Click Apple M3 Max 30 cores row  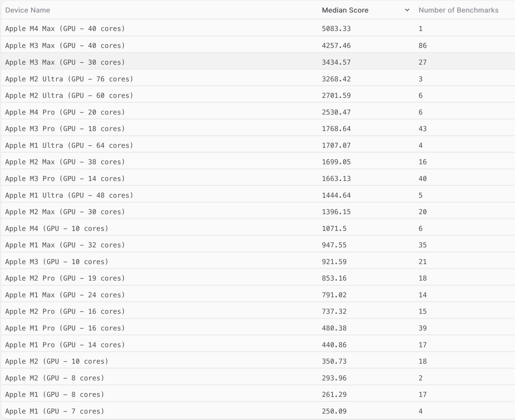click(x=65, y=62)
